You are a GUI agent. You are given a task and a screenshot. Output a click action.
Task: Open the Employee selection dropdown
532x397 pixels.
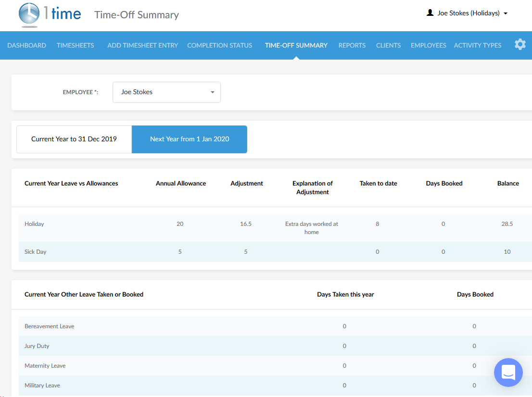(x=166, y=92)
